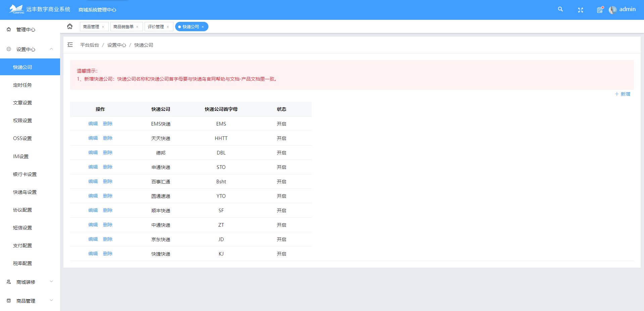Open the header search icon
Viewport: 644px width, 311px height.
[x=560, y=9]
